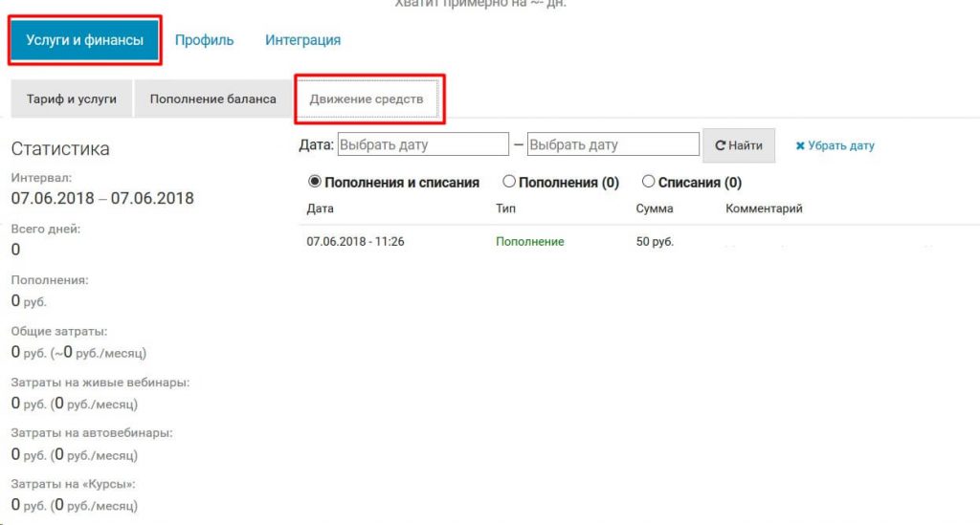
Task: Click the X icon beside Убрать дату
Action: pos(800,146)
